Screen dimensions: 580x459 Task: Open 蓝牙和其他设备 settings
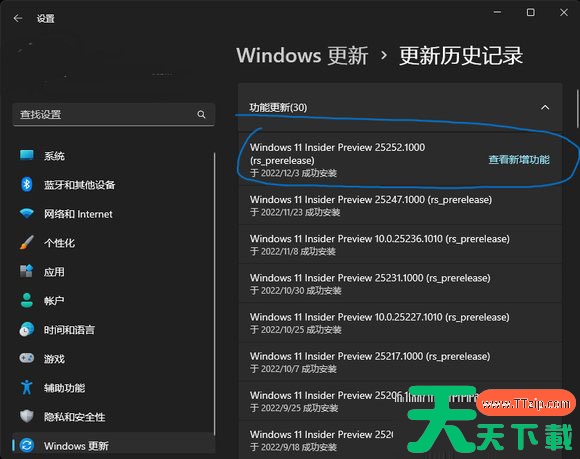tap(114, 185)
